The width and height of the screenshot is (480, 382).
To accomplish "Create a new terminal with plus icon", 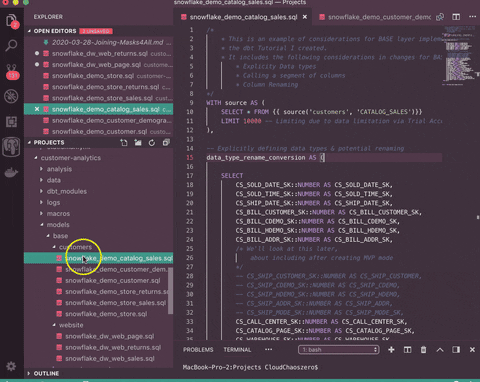I will pyautogui.click(x=391, y=350).
